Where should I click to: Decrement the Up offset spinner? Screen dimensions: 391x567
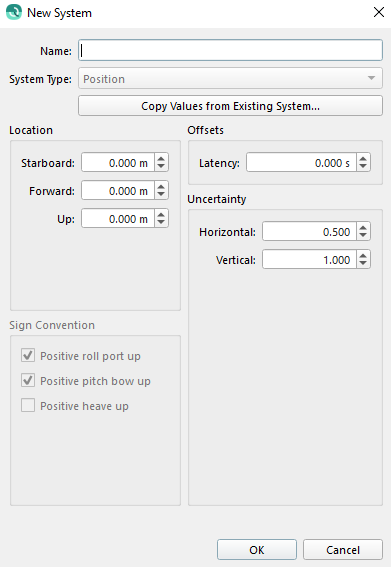coord(161,223)
